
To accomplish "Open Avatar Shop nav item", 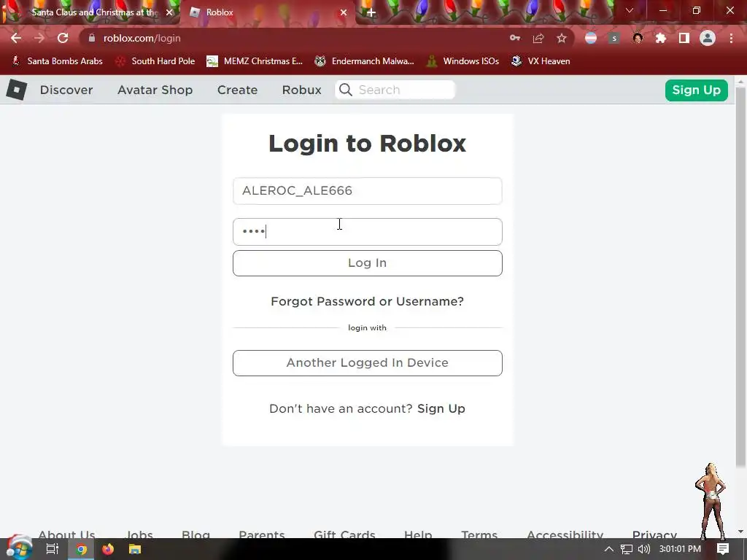I will (x=155, y=90).
